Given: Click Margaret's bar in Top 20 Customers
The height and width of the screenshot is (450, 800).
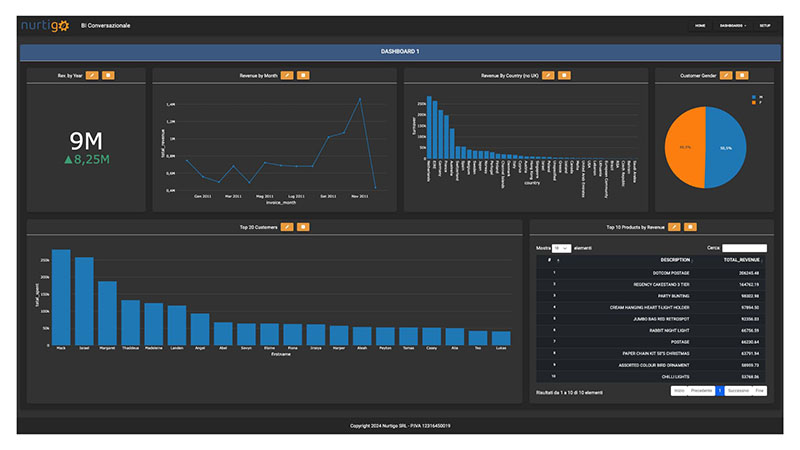Looking at the screenshot, I should point(107,313).
